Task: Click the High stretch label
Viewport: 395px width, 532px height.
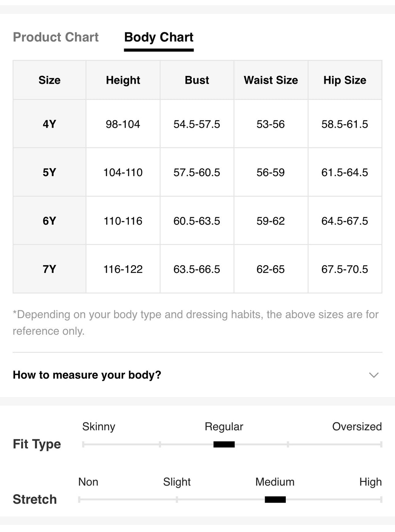Action: (x=370, y=482)
